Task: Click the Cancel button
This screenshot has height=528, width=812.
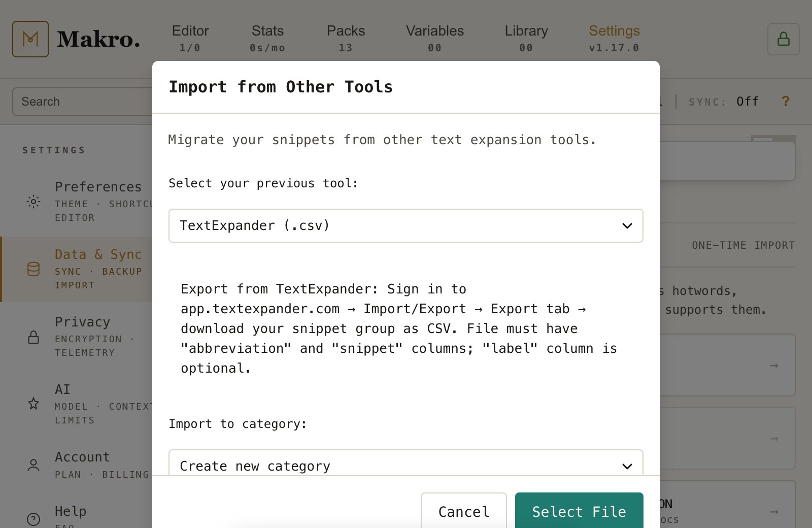Action: [464, 511]
